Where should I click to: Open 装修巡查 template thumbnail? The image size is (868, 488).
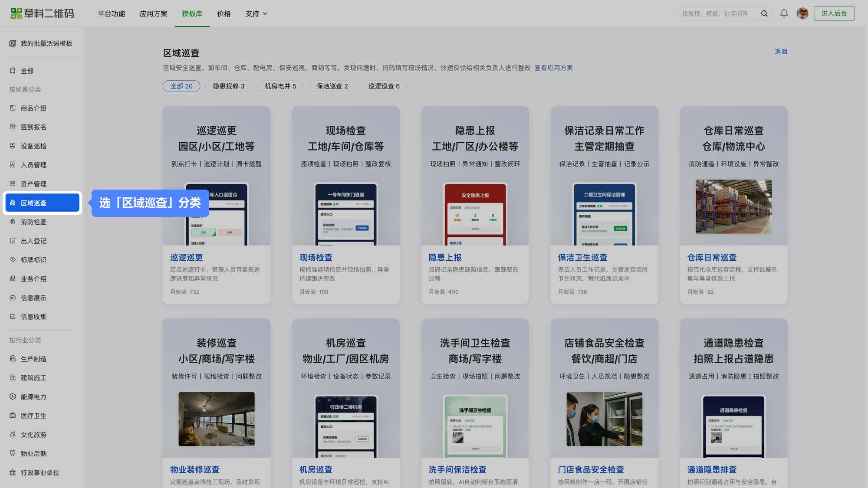(217, 419)
